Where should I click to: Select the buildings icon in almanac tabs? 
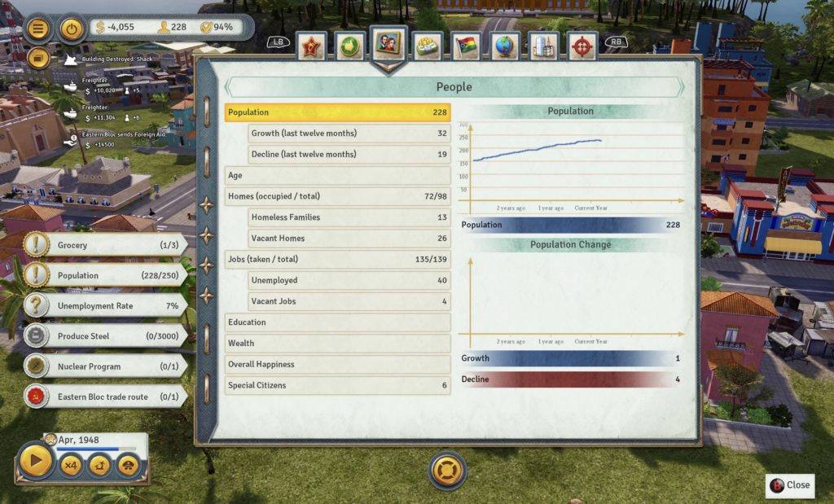click(543, 47)
